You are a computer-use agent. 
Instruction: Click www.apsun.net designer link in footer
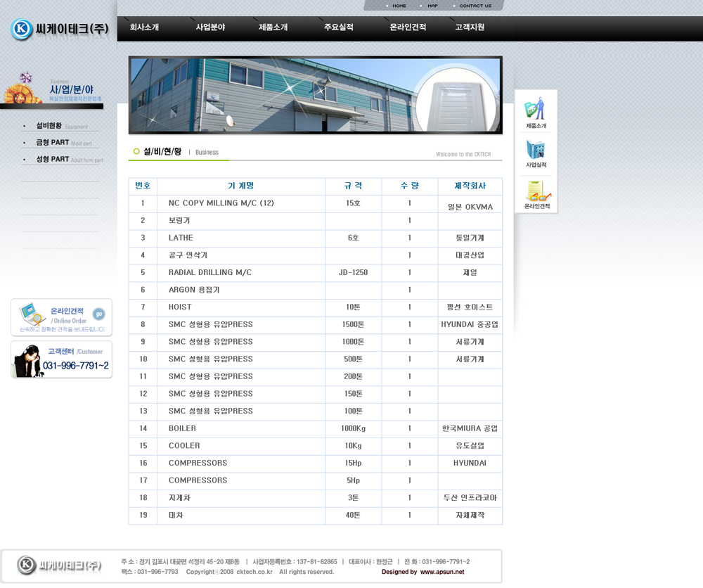(442, 572)
